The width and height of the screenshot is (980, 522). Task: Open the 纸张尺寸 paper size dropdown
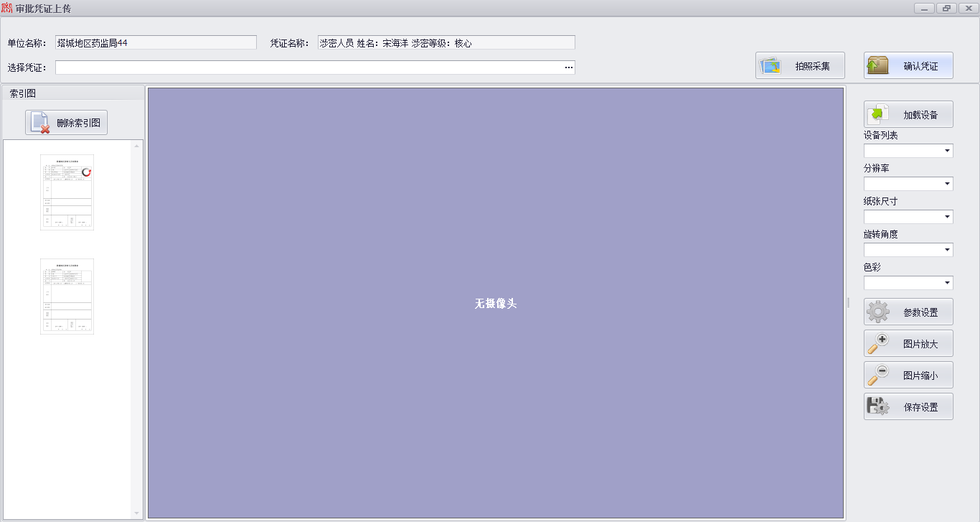(x=947, y=217)
